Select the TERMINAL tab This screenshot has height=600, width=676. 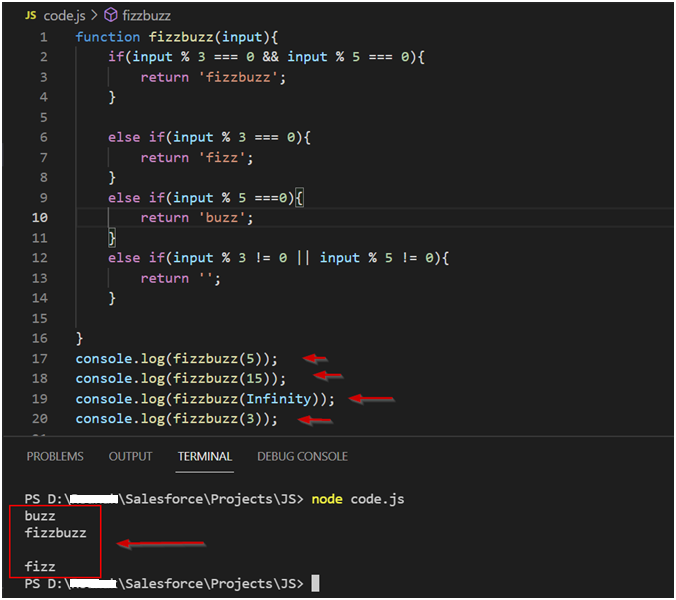(205, 456)
